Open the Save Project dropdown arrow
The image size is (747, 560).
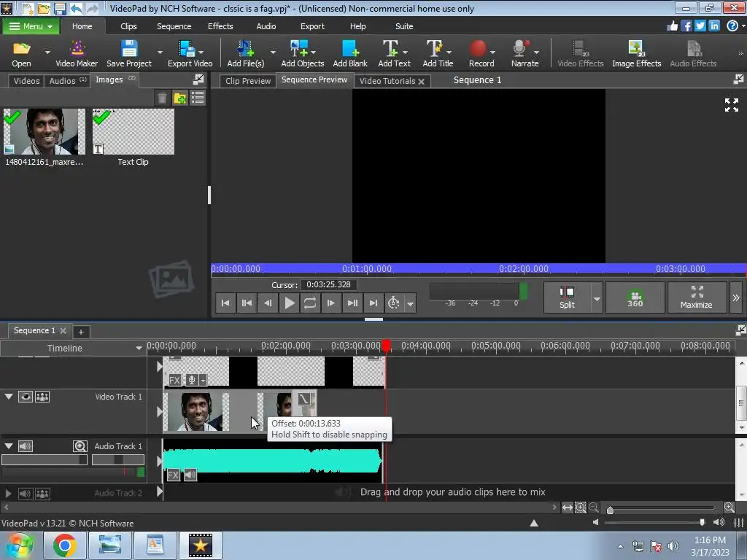point(160,52)
